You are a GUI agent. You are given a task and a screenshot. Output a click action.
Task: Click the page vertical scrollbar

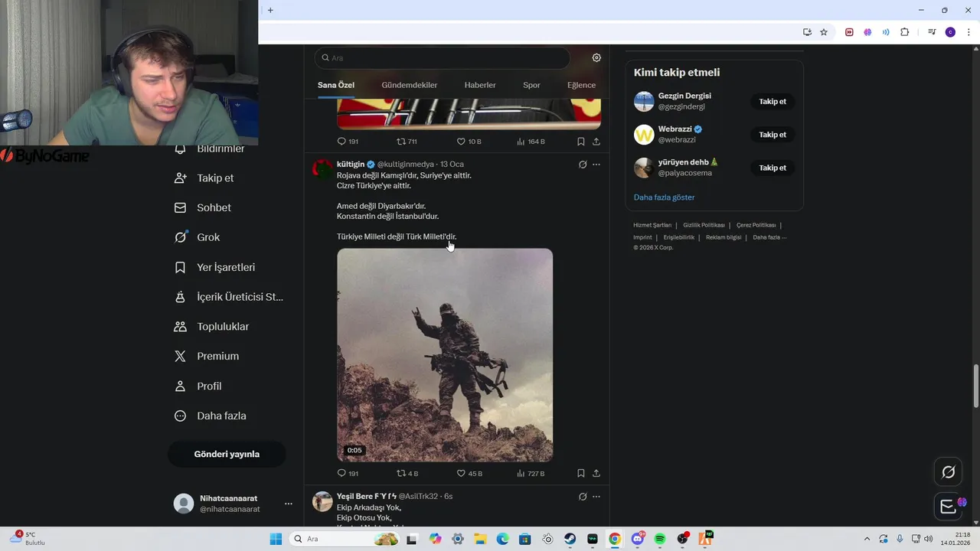975,386
